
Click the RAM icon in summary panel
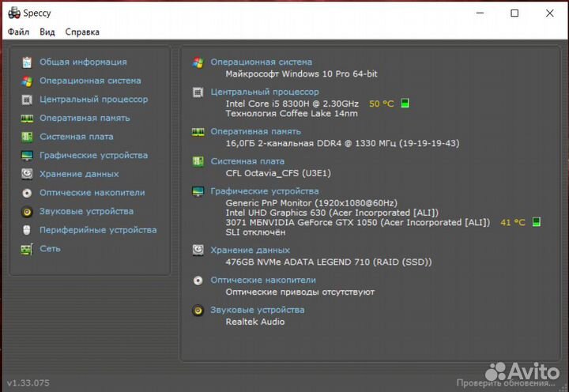198,132
